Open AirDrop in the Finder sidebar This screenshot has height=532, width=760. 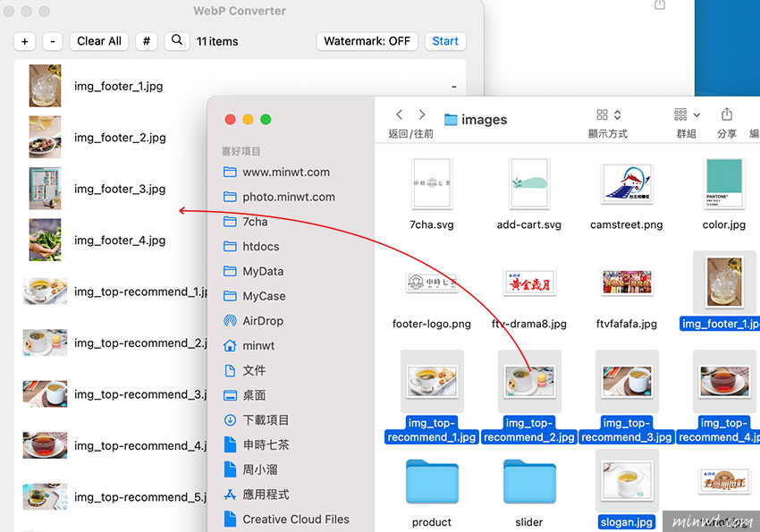click(262, 321)
